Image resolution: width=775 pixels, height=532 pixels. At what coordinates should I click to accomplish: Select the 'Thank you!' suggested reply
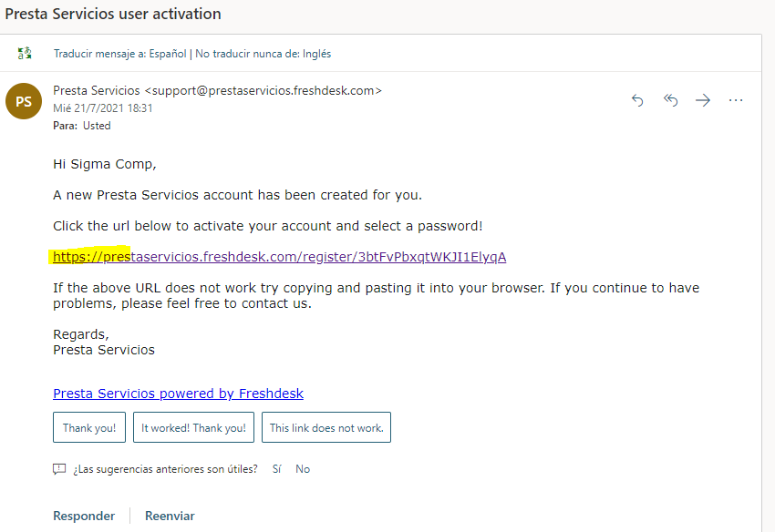click(x=89, y=427)
